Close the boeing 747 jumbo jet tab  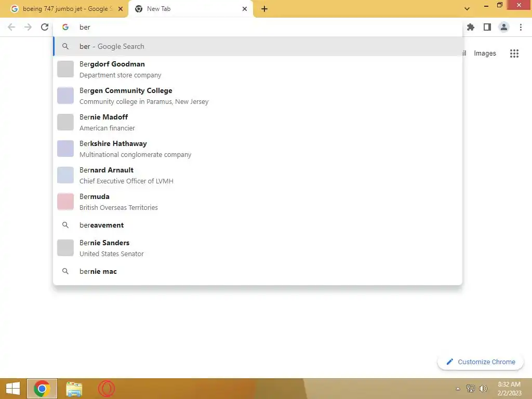pos(121,9)
